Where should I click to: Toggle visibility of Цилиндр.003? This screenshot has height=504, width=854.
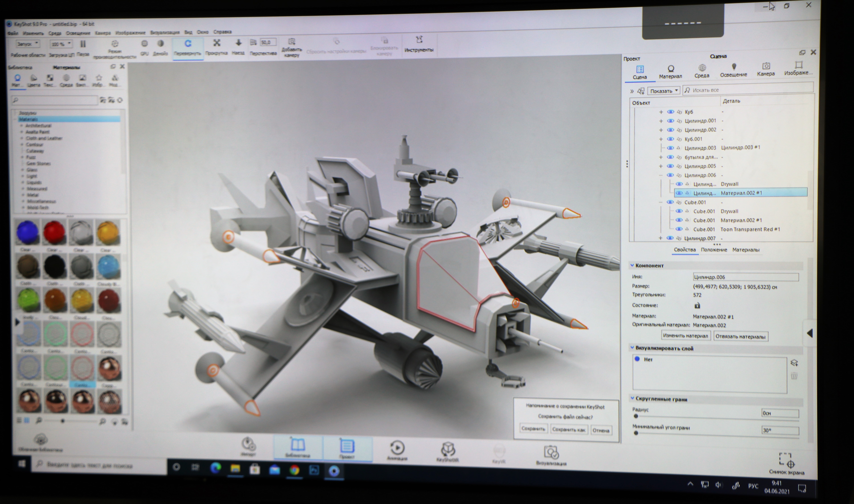(670, 148)
